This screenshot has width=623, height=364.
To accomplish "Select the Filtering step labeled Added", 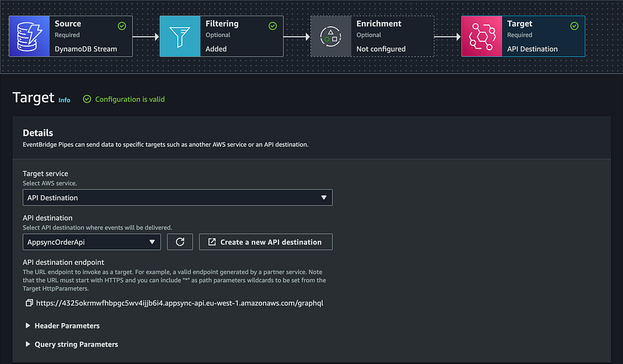I will pos(221,37).
